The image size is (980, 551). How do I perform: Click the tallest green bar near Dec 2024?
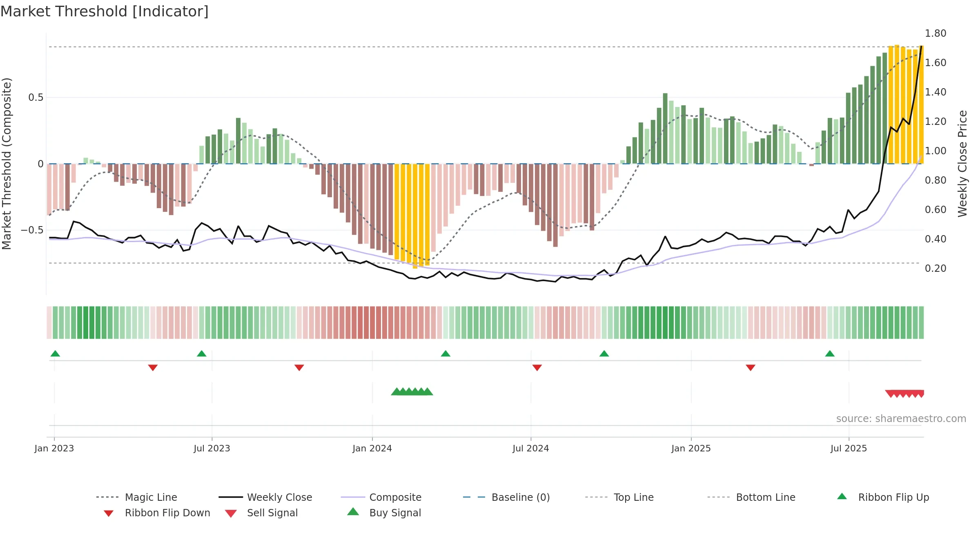coord(665,129)
